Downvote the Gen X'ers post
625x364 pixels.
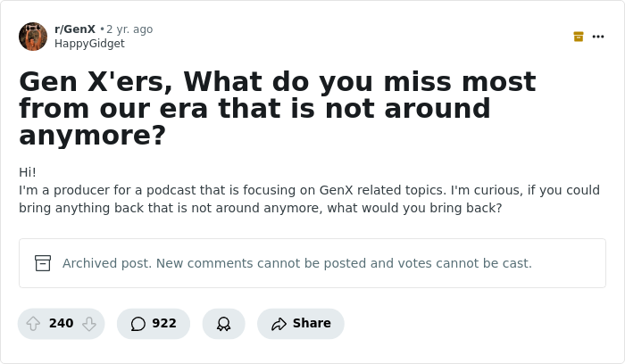tap(89, 324)
